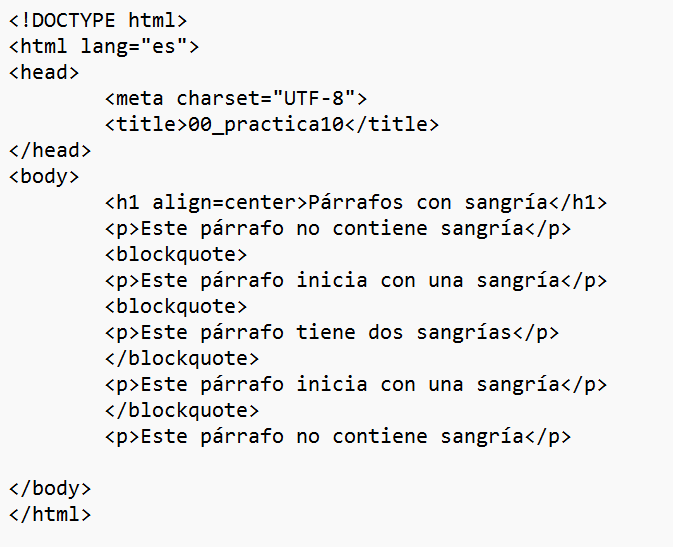
Task: Click the first opening blockquote tag
Action: point(176,255)
